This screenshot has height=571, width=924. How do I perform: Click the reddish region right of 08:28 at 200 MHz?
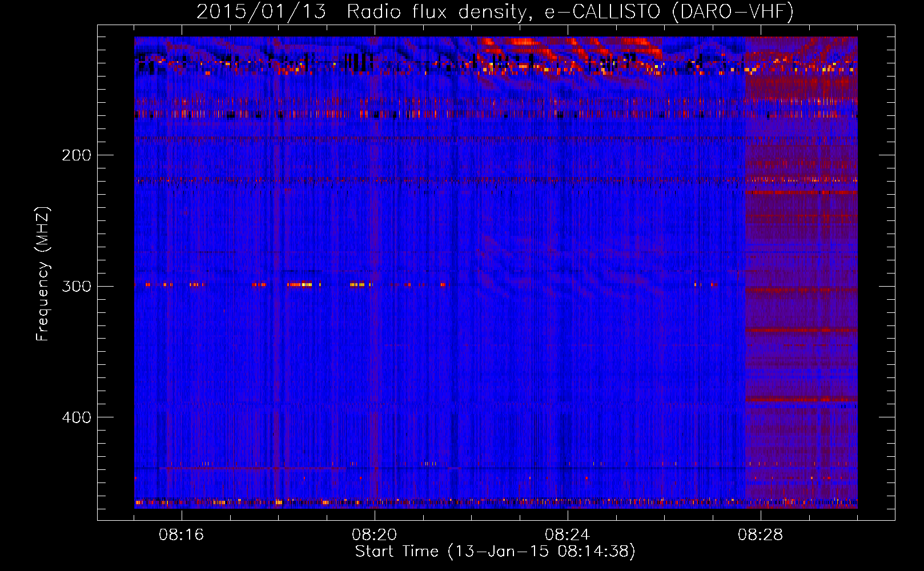(801, 155)
